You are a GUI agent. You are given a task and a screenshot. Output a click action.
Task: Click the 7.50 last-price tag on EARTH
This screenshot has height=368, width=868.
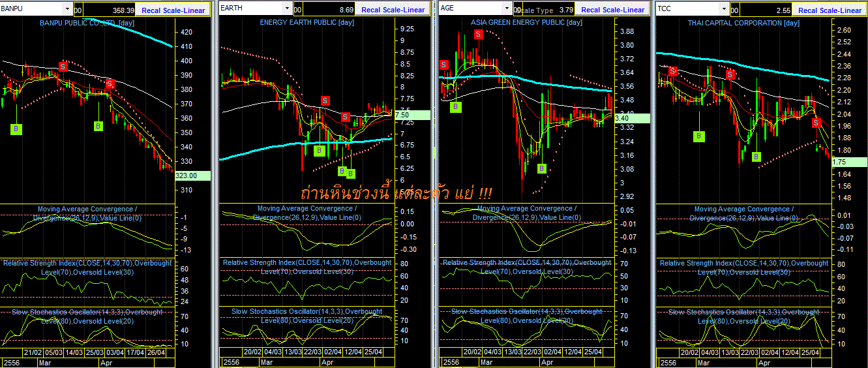(413, 115)
